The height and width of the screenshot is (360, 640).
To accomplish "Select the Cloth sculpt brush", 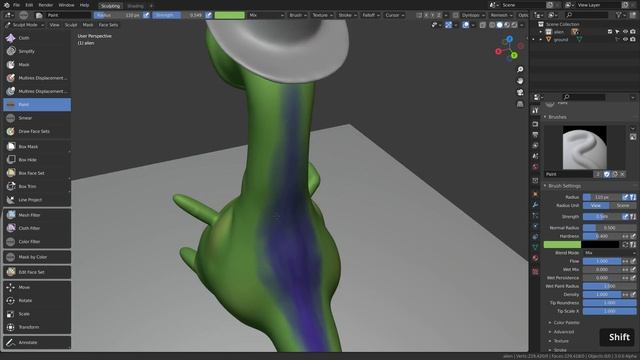I will click(x=37, y=38).
